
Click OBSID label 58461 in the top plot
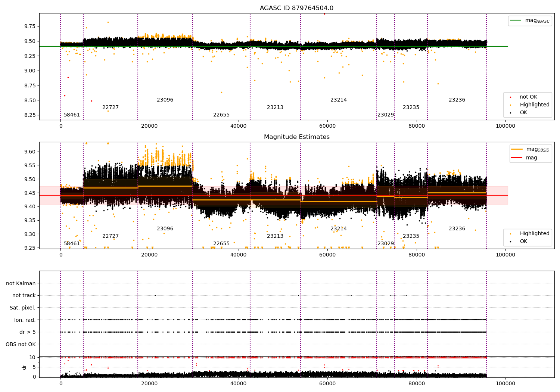72,115
